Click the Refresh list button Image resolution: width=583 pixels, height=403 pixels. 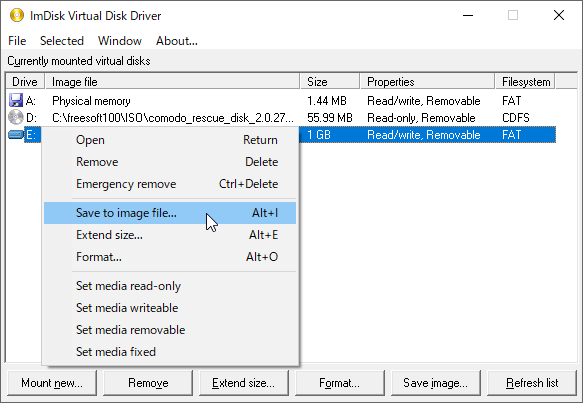coord(532,383)
